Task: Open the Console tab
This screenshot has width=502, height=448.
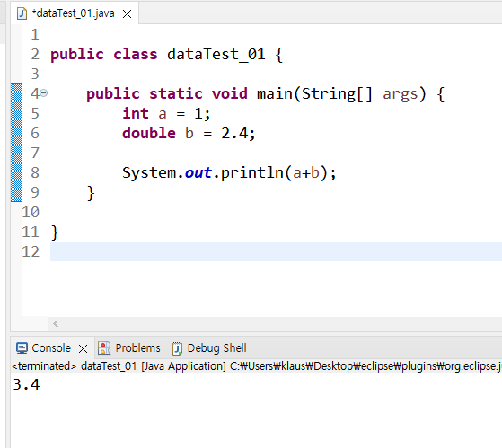Action: click(x=51, y=347)
